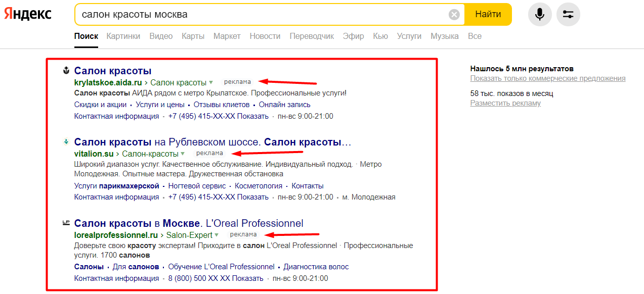The height and width of the screenshot is (294, 644).
Task: Click the 58 тыс. показов в месяц text
Action: 512,93
